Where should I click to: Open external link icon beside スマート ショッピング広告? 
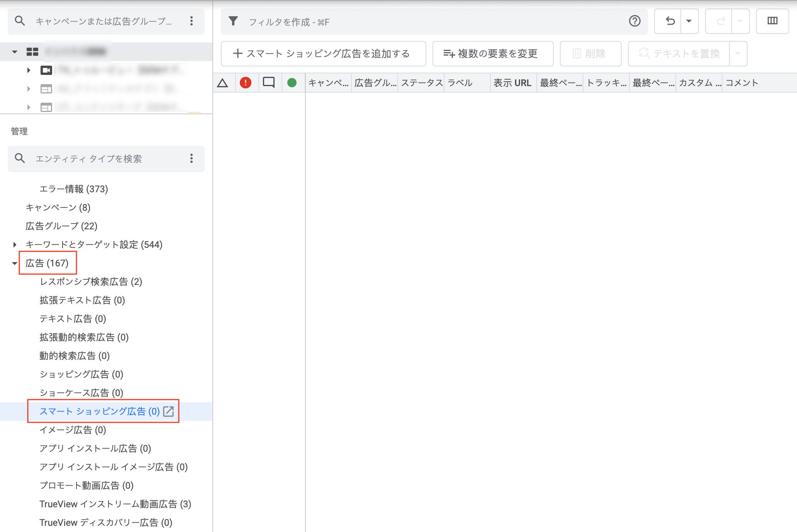click(169, 411)
